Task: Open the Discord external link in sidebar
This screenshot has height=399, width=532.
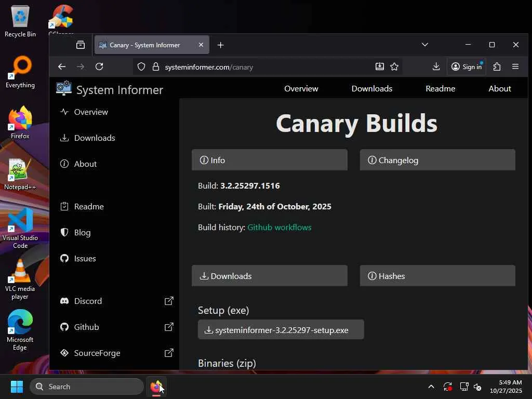Action: tap(116, 301)
